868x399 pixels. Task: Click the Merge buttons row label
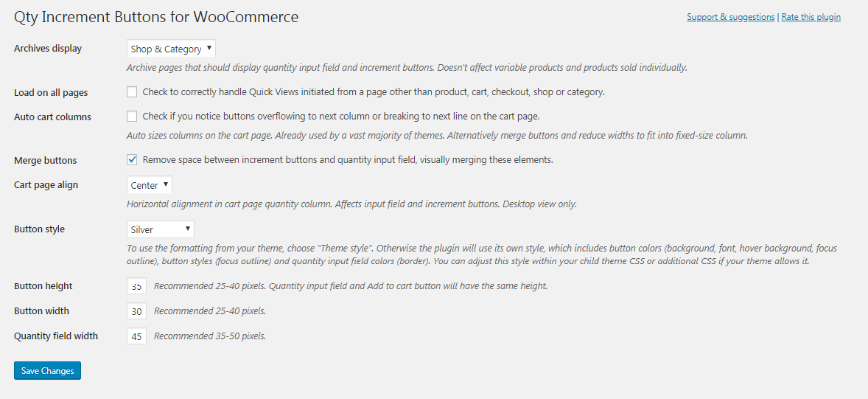(45, 160)
